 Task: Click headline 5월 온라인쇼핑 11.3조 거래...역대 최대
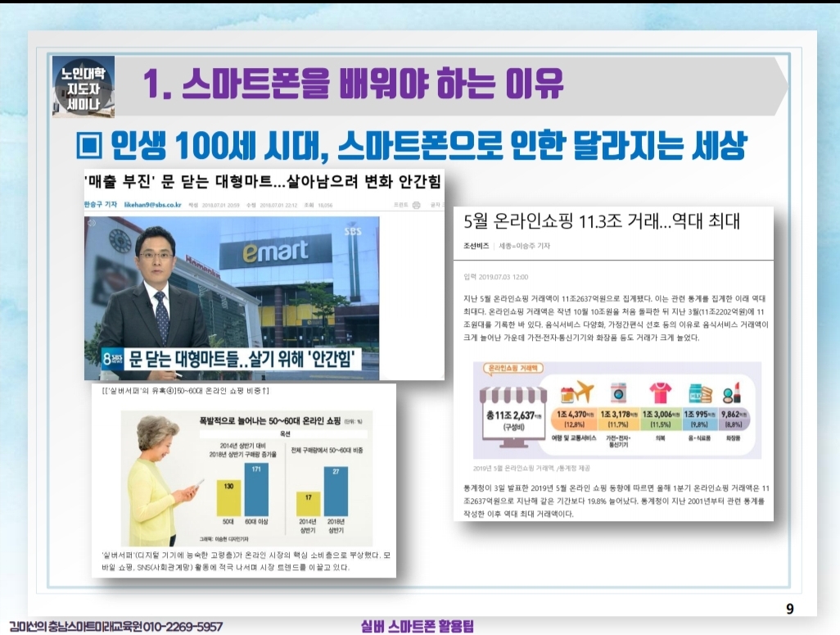coord(601,221)
